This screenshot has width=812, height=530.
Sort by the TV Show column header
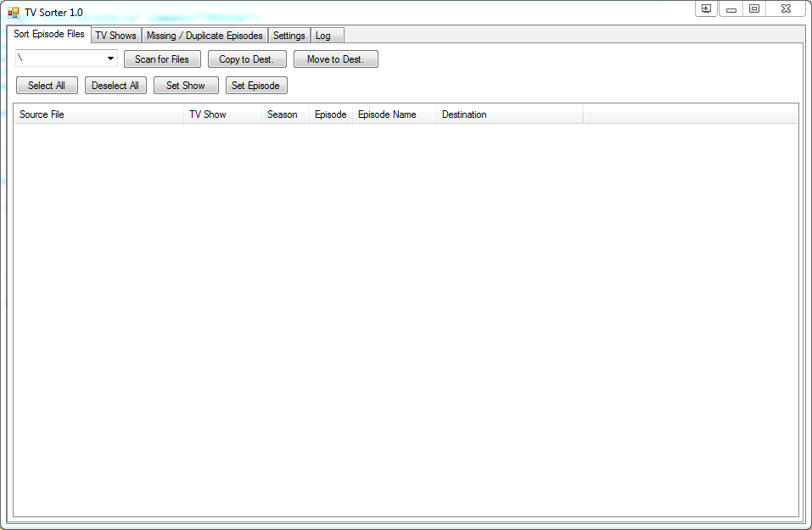click(222, 114)
